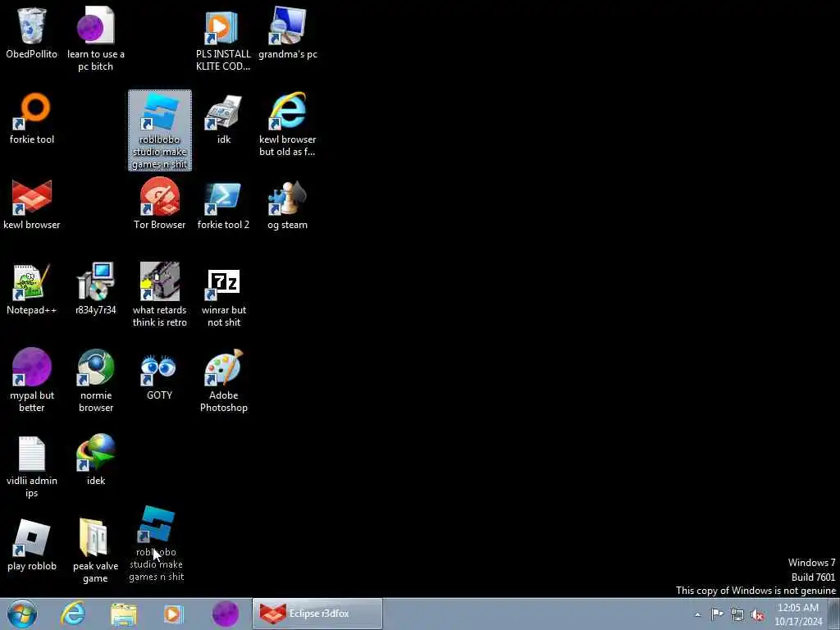Open the Windows Start menu orb

[22, 614]
